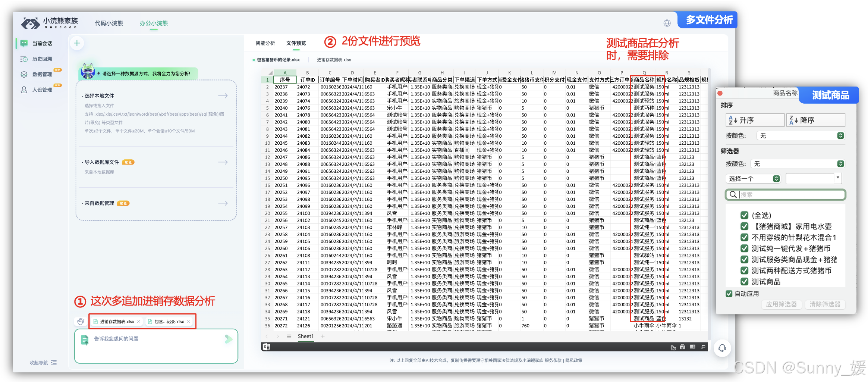Click the add sheet plus icon
Viewport: 868px width, 382px height.
(x=323, y=336)
